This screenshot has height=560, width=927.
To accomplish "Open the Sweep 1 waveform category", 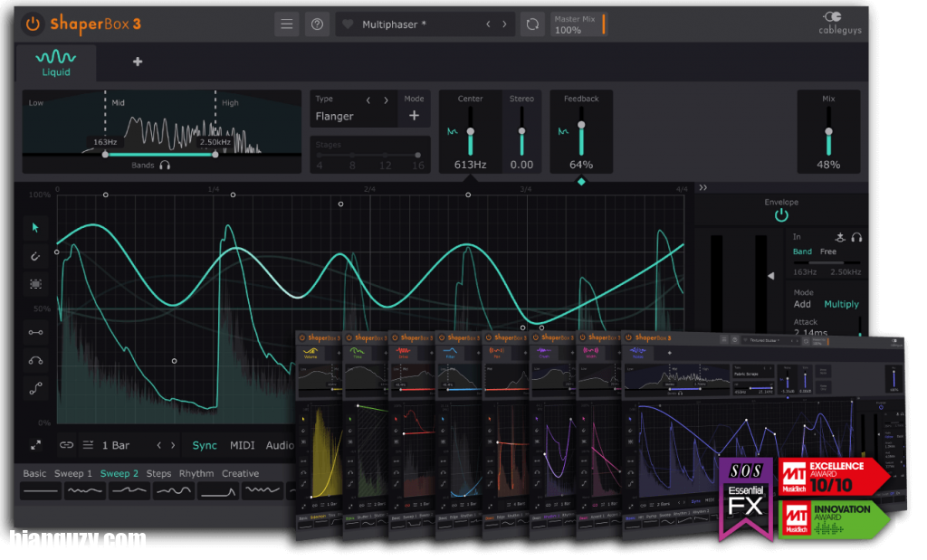I will [x=73, y=473].
